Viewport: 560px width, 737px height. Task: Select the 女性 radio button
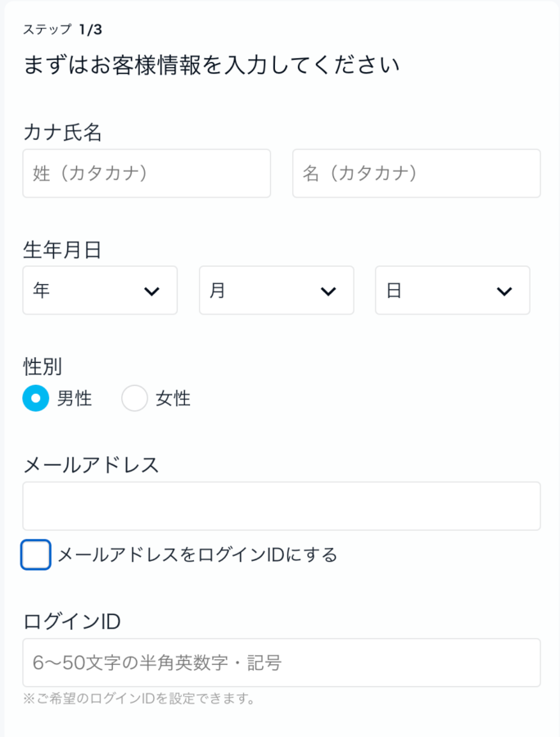click(134, 399)
